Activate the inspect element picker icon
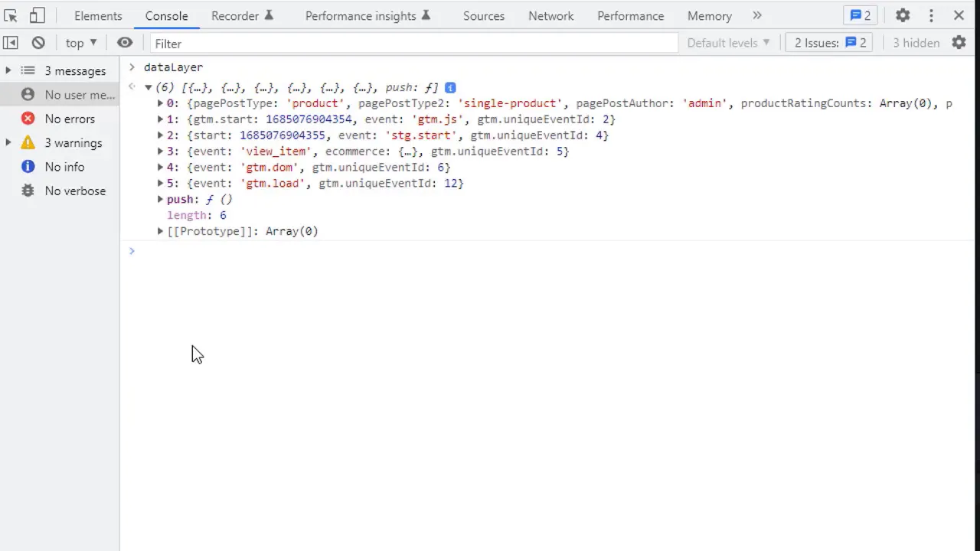The height and width of the screenshot is (551, 980). [x=11, y=15]
